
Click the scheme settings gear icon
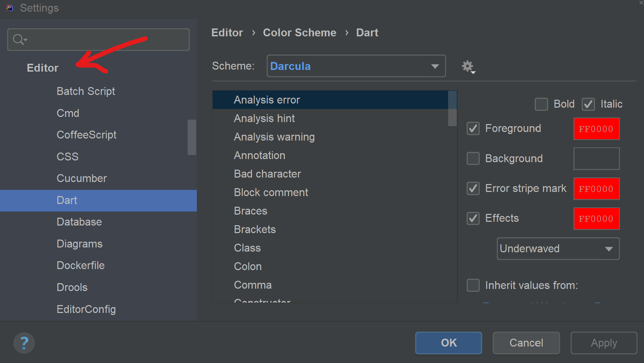[468, 66]
